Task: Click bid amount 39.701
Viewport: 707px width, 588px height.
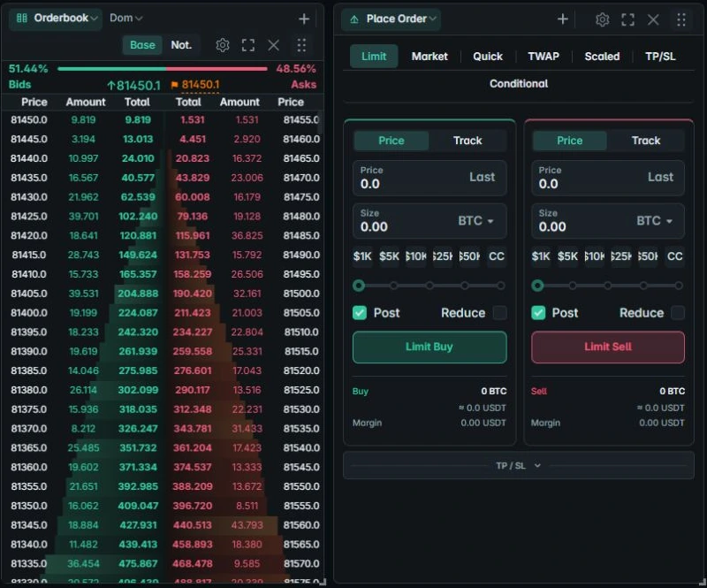Action: pos(83,216)
